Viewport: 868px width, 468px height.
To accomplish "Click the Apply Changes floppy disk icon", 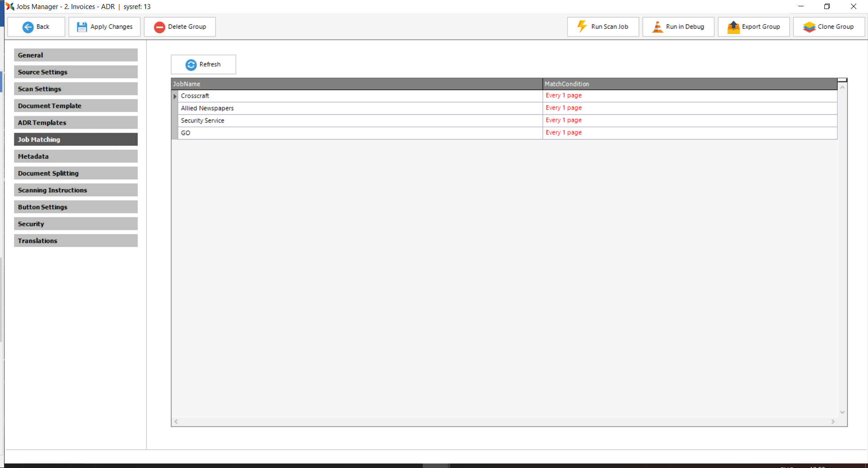I will pyautogui.click(x=82, y=27).
